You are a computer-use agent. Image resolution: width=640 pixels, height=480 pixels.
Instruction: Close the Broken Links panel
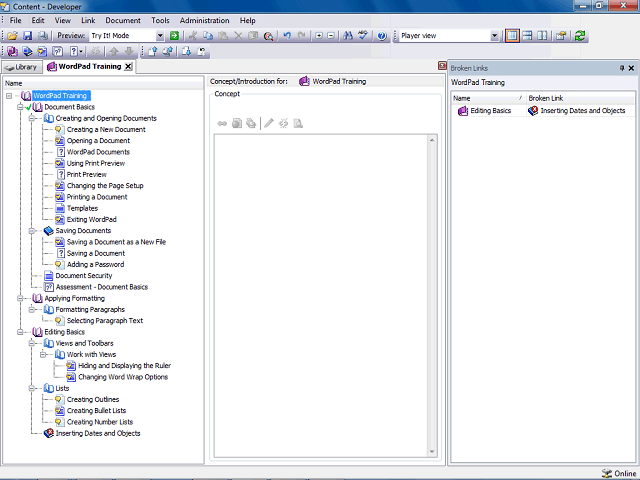(x=631, y=68)
